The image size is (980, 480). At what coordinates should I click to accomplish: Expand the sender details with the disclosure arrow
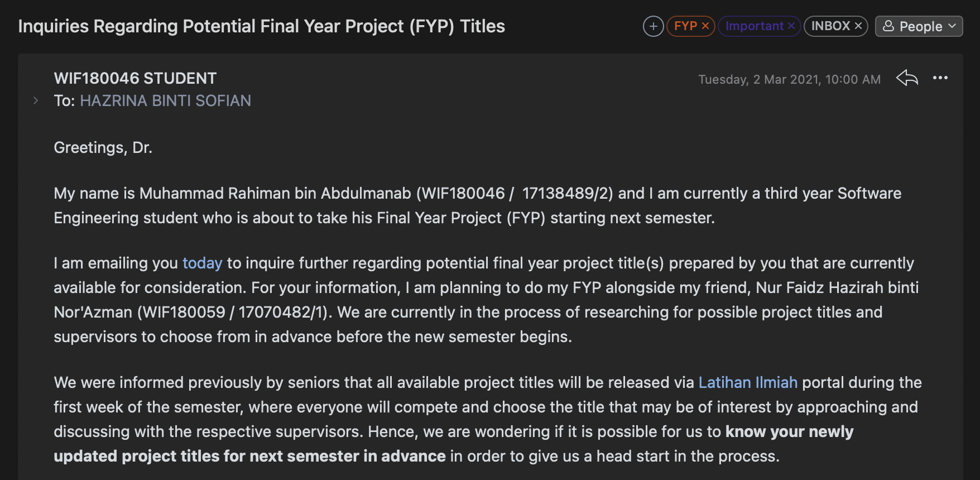36,100
